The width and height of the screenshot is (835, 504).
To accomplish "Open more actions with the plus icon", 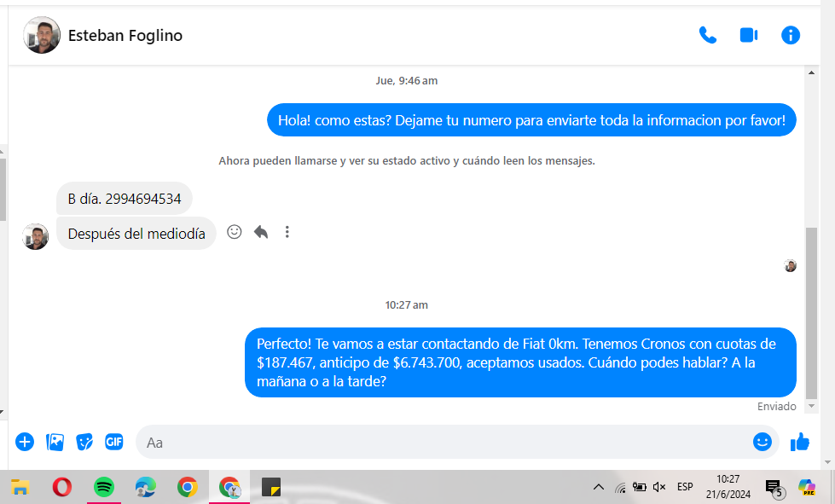I will click(x=25, y=442).
